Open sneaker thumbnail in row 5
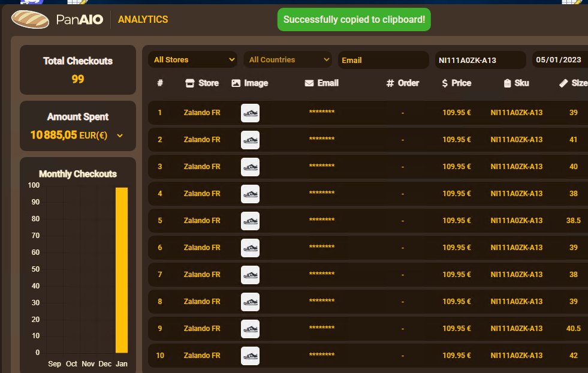The image size is (588, 373). coord(250,221)
